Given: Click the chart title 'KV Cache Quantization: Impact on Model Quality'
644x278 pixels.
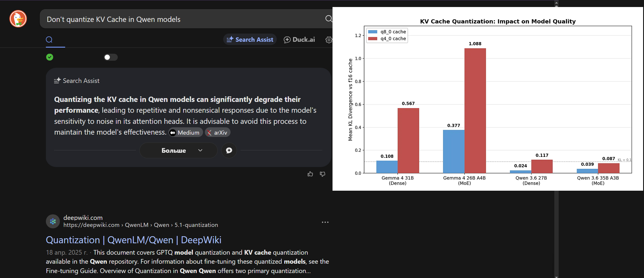Looking at the screenshot, I should click(x=498, y=21).
